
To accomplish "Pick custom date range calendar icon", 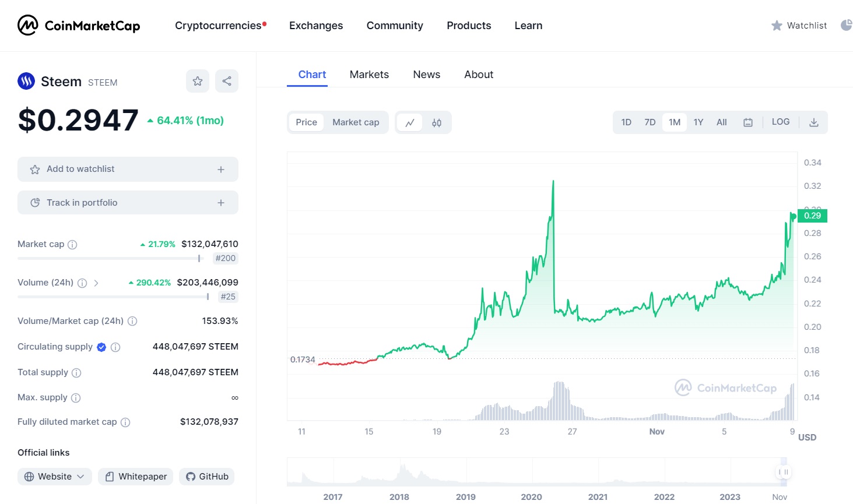I will pyautogui.click(x=748, y=122).
